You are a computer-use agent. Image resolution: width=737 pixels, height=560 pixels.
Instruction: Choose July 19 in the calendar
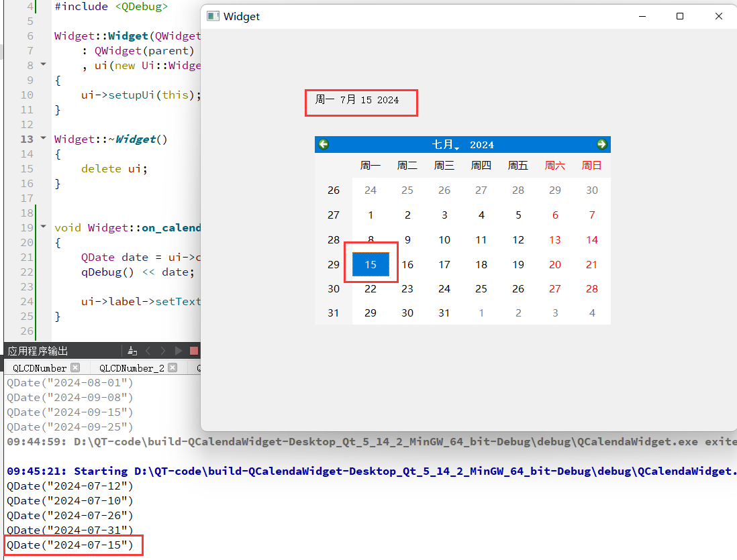518,264
